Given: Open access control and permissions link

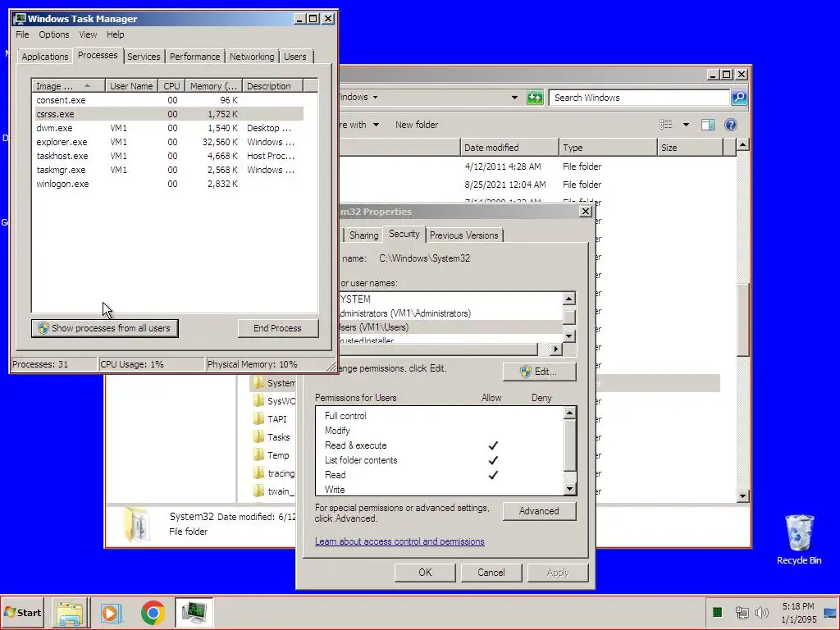Looking at the screenshot, I should 399,541.
